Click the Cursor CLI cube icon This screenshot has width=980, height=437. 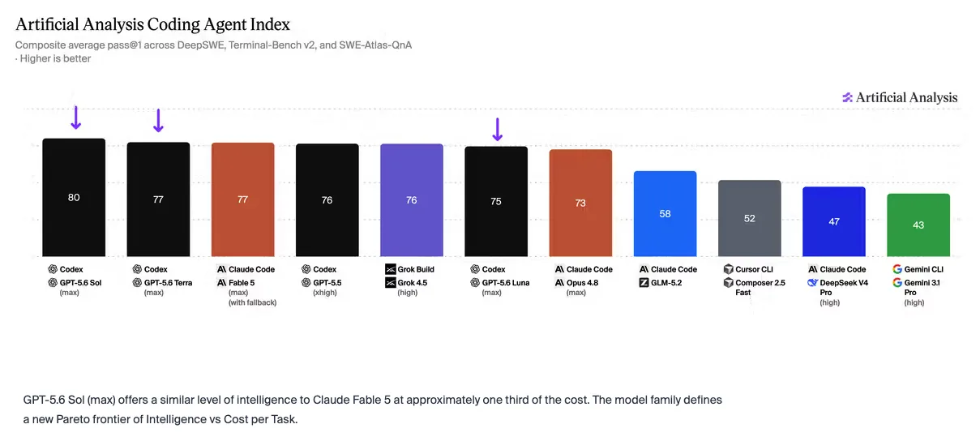[x=728, y=269]
